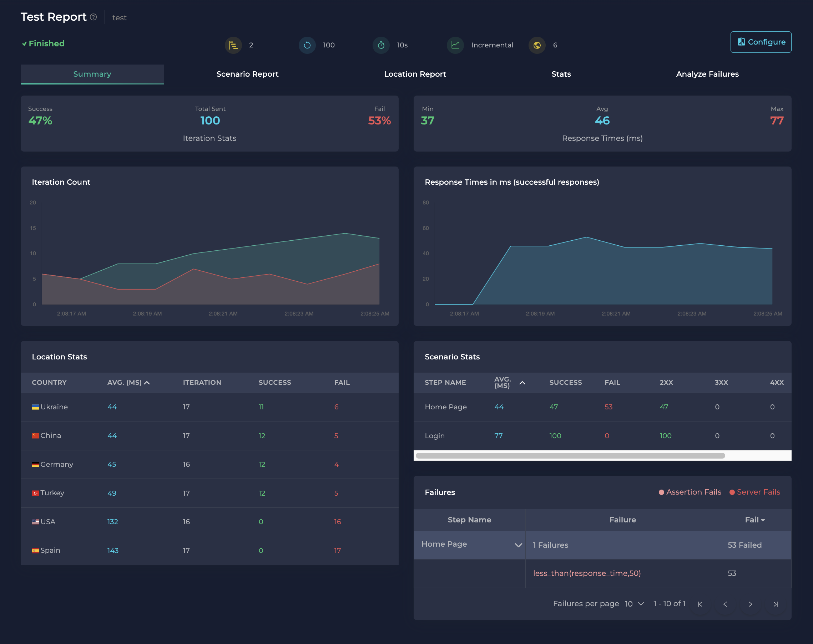Go to next failures page
Screen dimensions: 813x644
click(750, 604)
